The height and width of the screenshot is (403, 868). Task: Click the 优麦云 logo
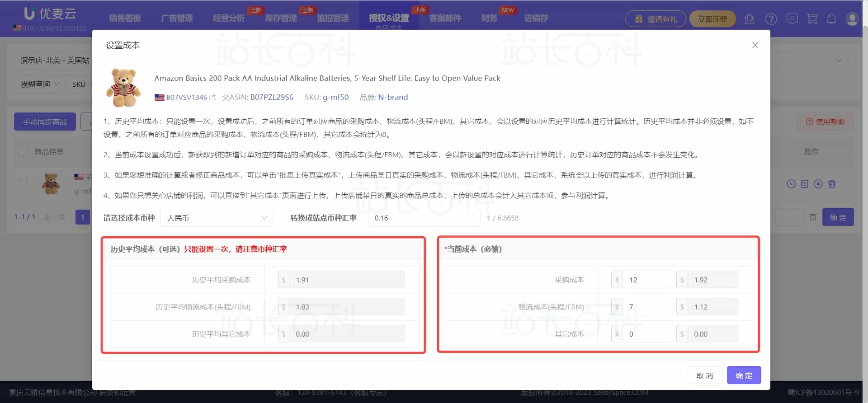click(x=50, y=14)
